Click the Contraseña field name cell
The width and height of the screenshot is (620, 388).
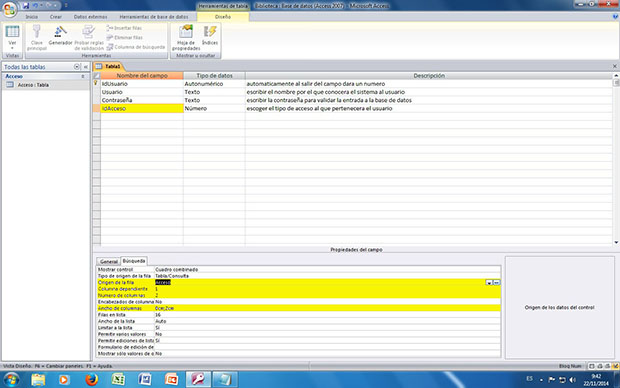142,100
